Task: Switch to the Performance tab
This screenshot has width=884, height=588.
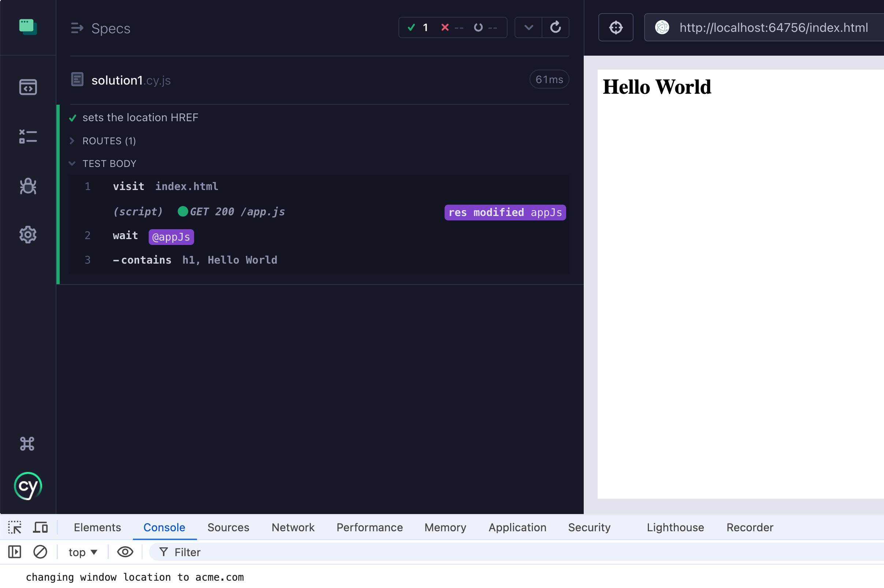Action: [x=369, y=527]
